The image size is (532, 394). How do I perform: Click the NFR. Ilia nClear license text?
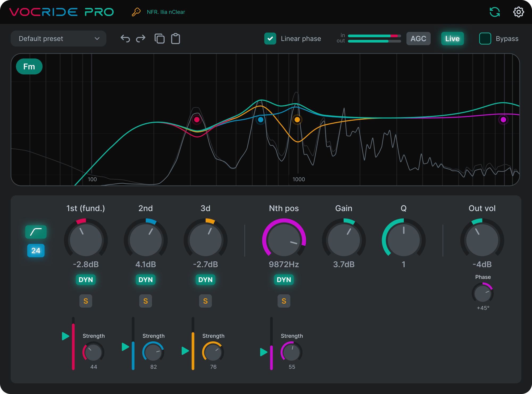click(166, 12)
